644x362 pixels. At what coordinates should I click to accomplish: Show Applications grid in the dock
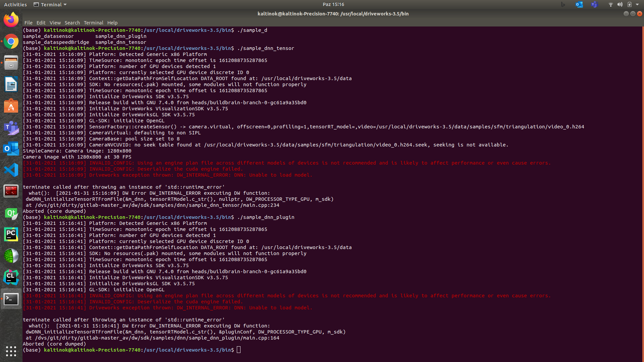[x=11, y=351]
